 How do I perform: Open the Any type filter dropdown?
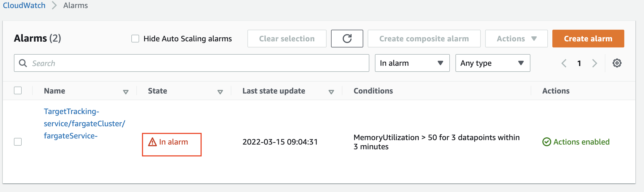(x=493, y=63)
